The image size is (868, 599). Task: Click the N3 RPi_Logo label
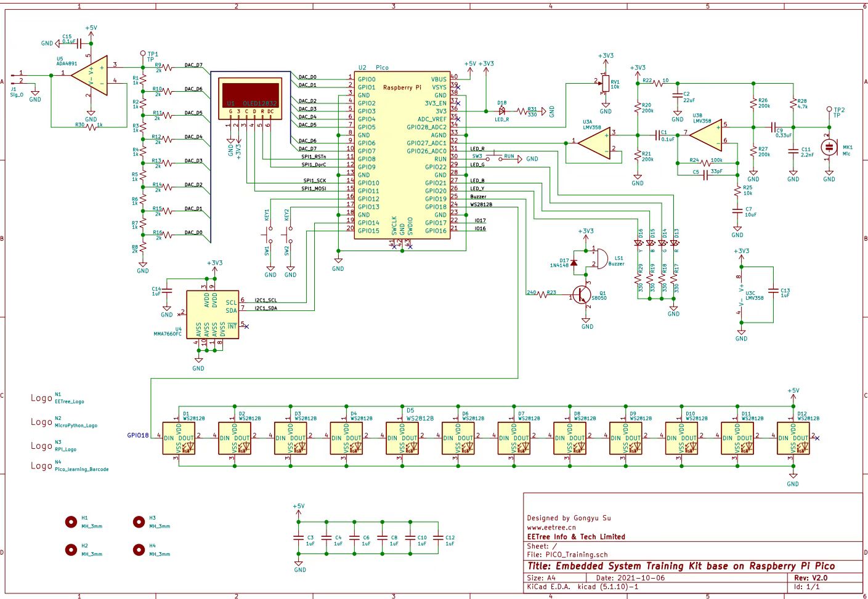pyautogui.click(x=66, y=449)
